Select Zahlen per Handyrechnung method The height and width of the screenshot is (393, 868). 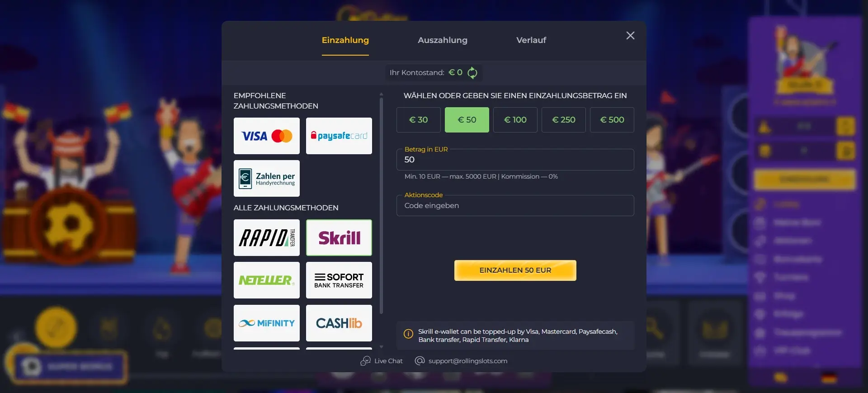[266, 178]
